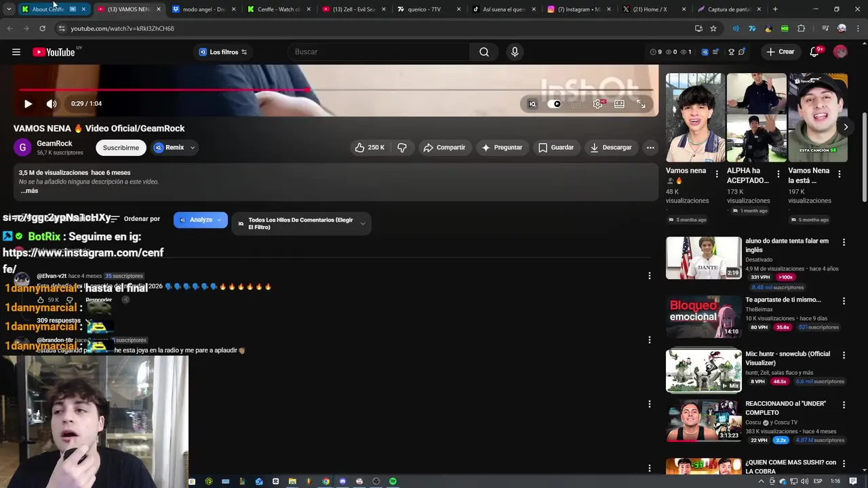The image size is (868, 488).
Task: Subscribe to GeamRock with Suscribirme
Action: (x=121, y=147)
